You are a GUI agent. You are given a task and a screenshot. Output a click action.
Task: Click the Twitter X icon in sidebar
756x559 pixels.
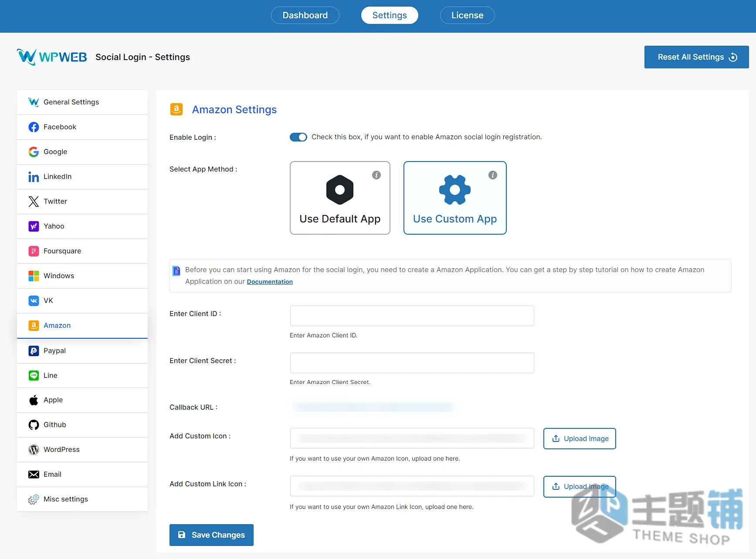(34, 201)
